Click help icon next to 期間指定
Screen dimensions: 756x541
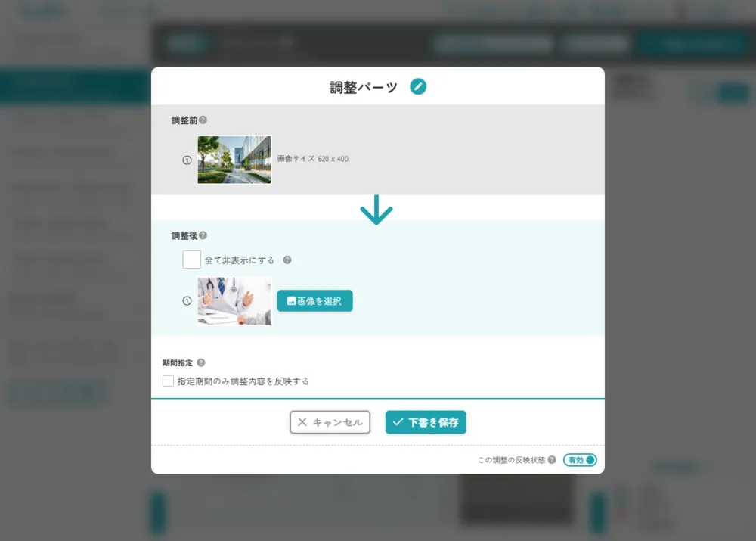pyautogui.click(x=201, y=362)
